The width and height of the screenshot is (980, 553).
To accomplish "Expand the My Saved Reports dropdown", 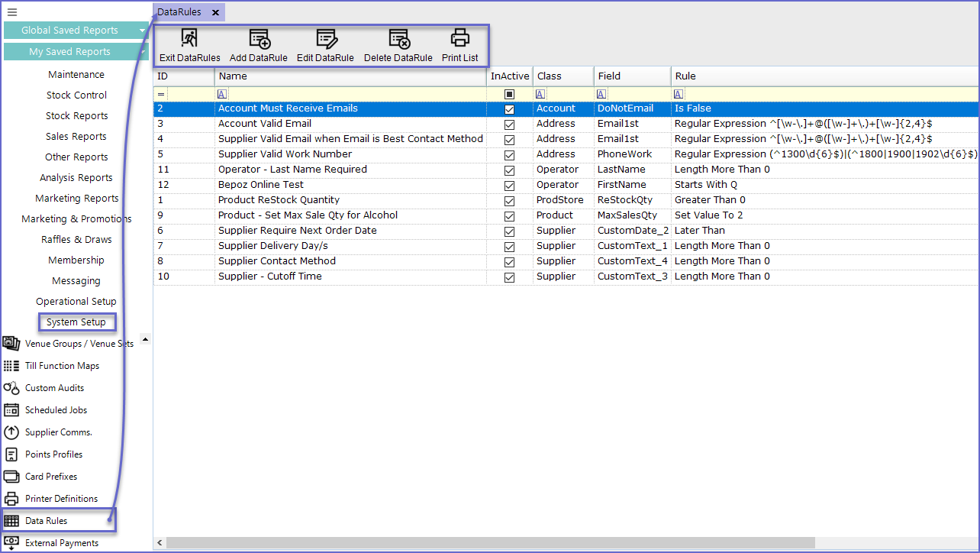I will coord(143,52).
